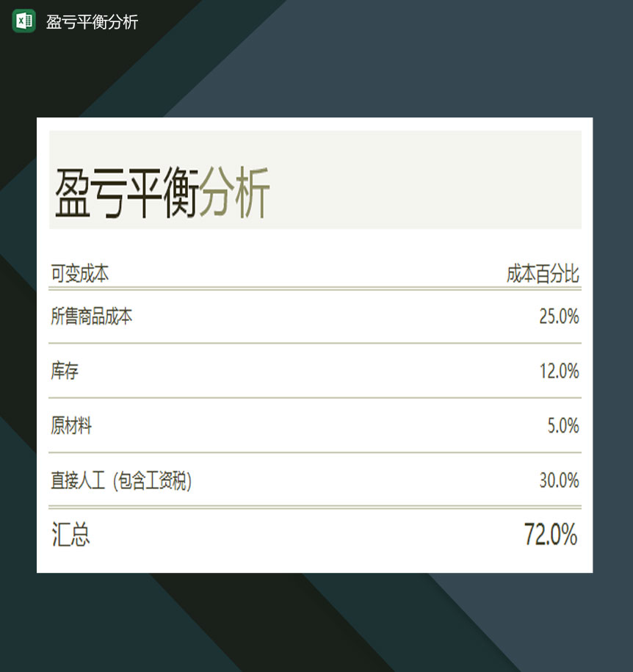Click the 5.0% value cell
The height and width of the screenshot is (672, 633).
coord(563,425)
